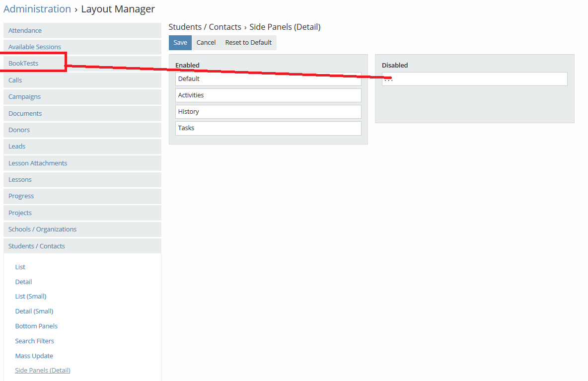Select the Activities enabled panel item
This screenshot has width=588, height=381.
tap(268, 95)
